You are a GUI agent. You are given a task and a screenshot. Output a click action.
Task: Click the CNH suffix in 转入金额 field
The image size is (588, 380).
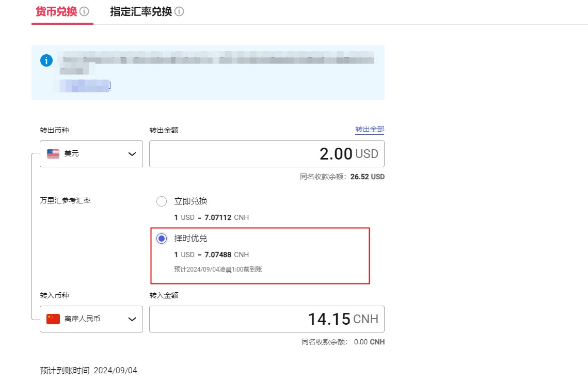tap(365, 319)
